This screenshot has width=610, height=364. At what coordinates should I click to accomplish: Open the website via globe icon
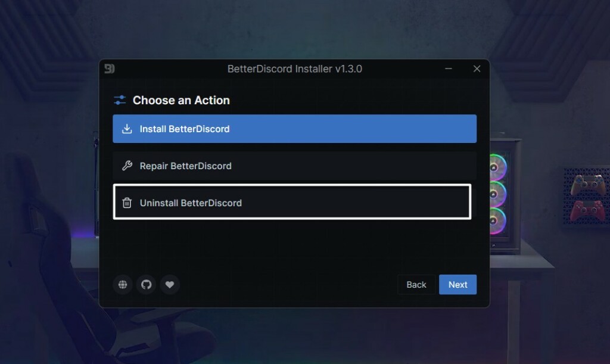tap(123, 285)
